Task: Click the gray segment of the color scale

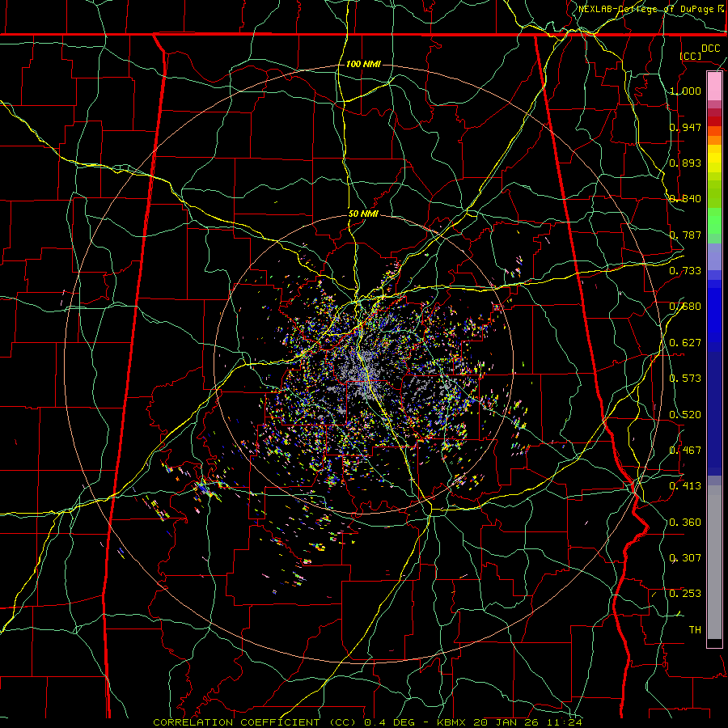Action: click(x=714, y=562)
